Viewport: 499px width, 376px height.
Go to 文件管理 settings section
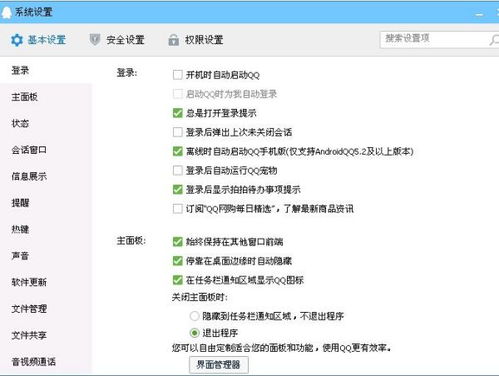tap(29, 309)
